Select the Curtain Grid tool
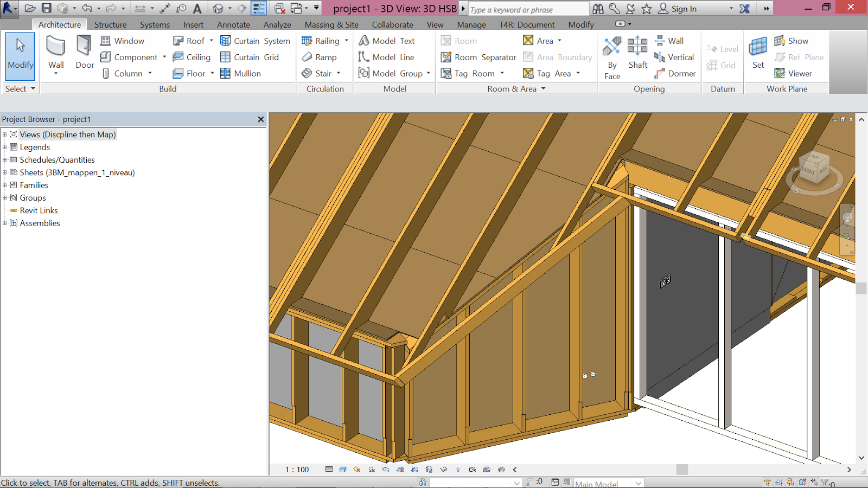 [x=250, y=57]
